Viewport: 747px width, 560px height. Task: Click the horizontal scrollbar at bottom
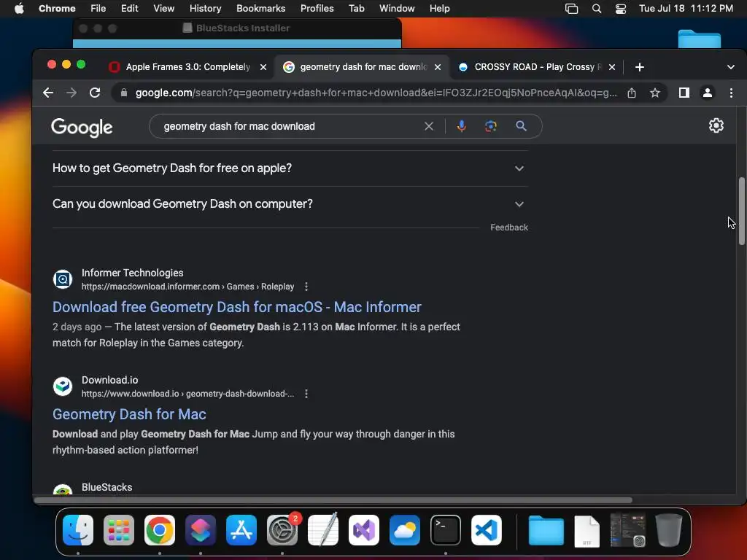(333, 500)
